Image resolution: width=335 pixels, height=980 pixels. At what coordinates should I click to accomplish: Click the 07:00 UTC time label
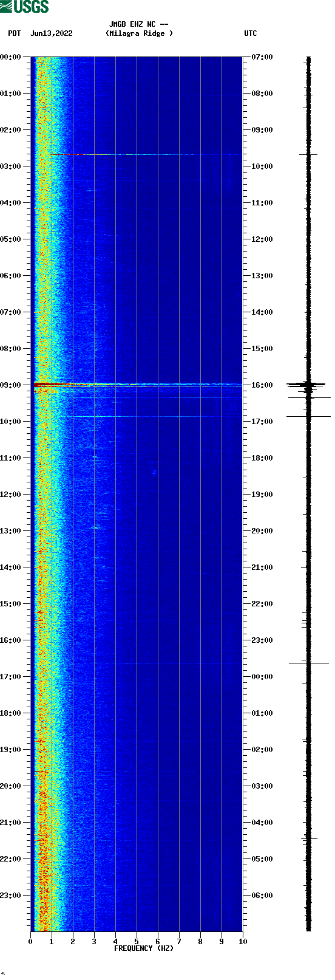point(262,57)
